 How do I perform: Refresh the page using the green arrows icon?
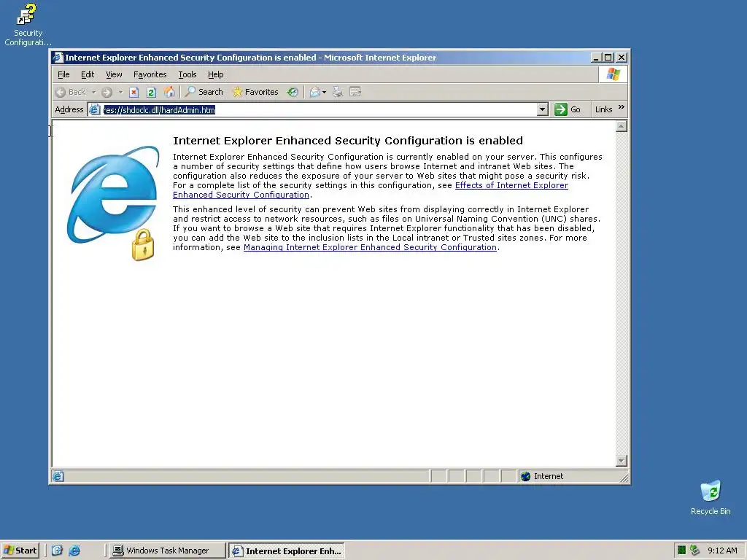(x=152, y=92)
